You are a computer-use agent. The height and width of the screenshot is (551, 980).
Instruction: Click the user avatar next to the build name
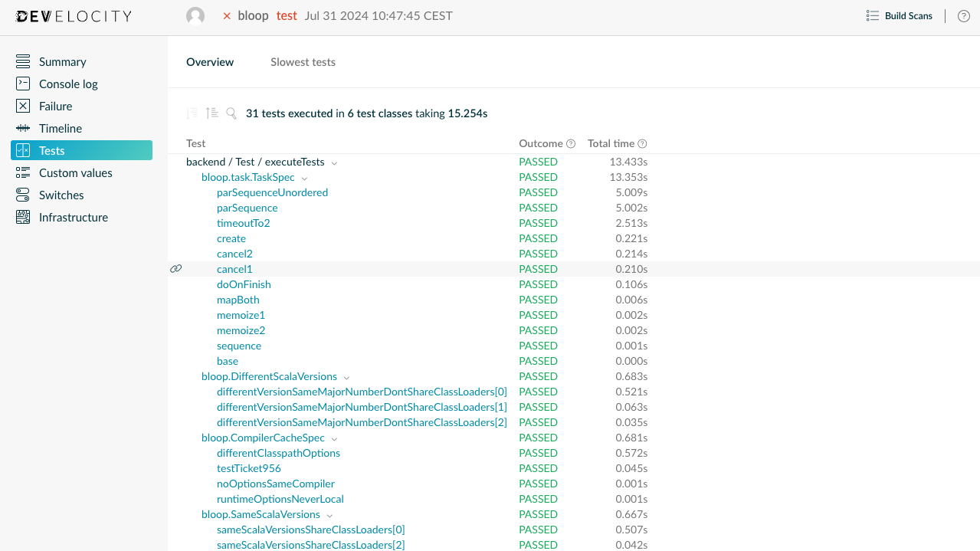(195, 15)
